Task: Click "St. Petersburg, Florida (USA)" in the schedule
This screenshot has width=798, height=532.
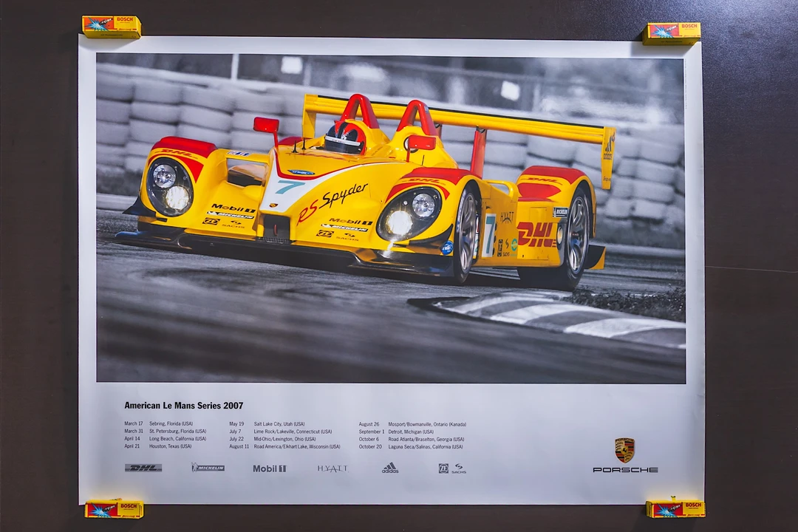Action: click(x=177, y=432)
